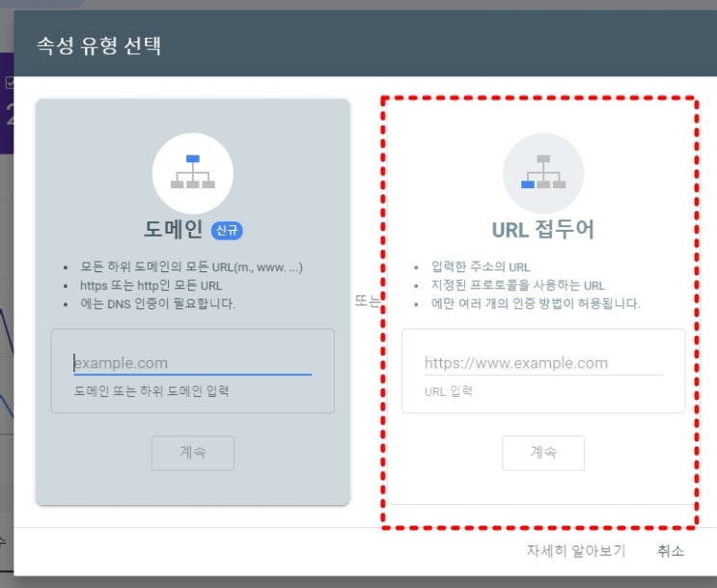Open the 자세히 알아보기 link
The height and width of the screenshot is (588, 717).
coord(576,550)
